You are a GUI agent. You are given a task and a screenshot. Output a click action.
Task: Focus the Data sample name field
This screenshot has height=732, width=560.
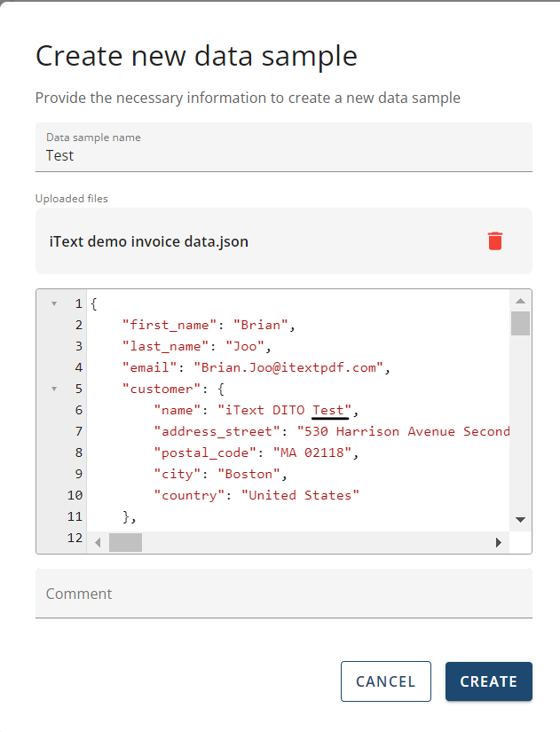284,155
